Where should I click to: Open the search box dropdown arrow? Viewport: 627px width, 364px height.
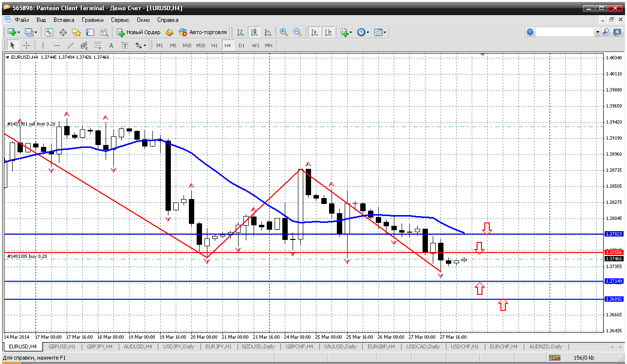click(x=597, y=32)
